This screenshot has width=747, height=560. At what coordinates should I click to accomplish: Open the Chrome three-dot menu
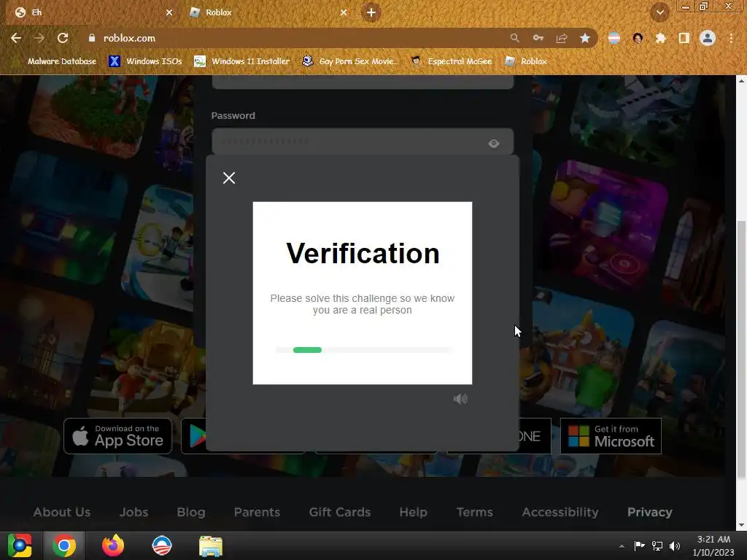coord(731,38)
